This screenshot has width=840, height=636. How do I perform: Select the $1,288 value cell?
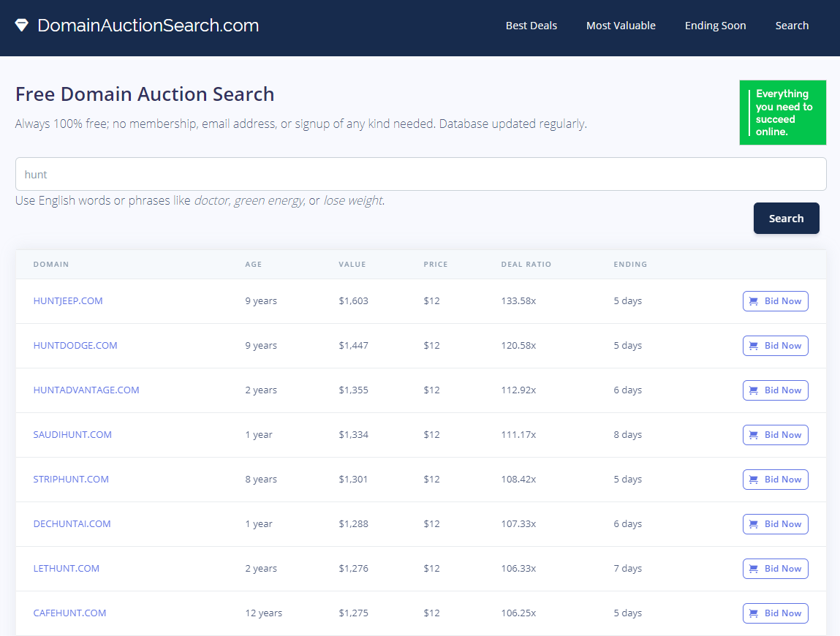[354, 523]
